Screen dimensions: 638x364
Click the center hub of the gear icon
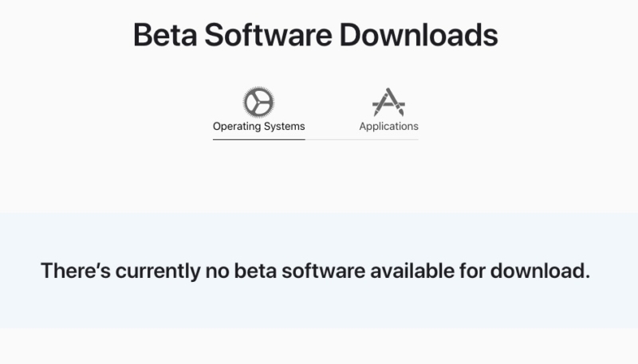pyautogui.click(x=258, y=102)
